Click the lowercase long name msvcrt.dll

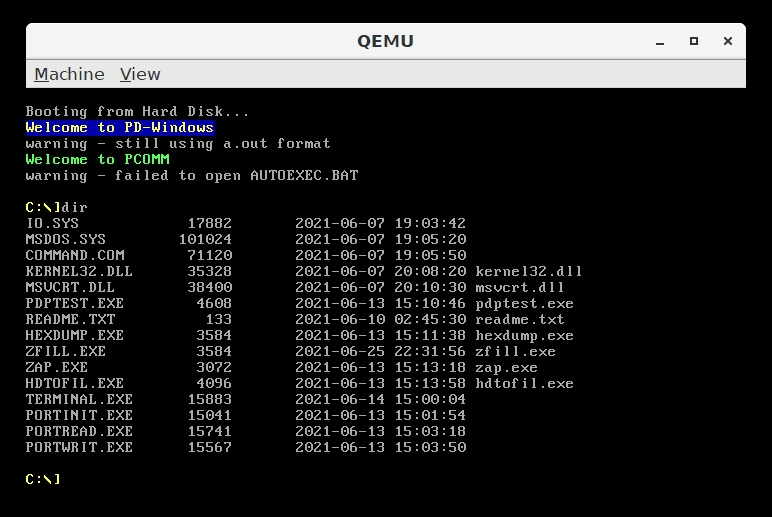click(520, 288)
